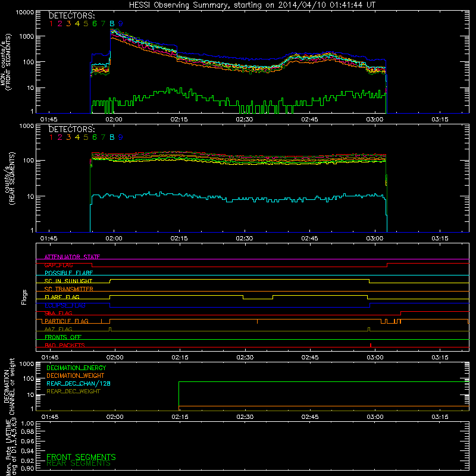This screenshot has width=476, height=476.
Task: Click the "REAR SEGMENTS" livetime label
Action: pos(79,464)
